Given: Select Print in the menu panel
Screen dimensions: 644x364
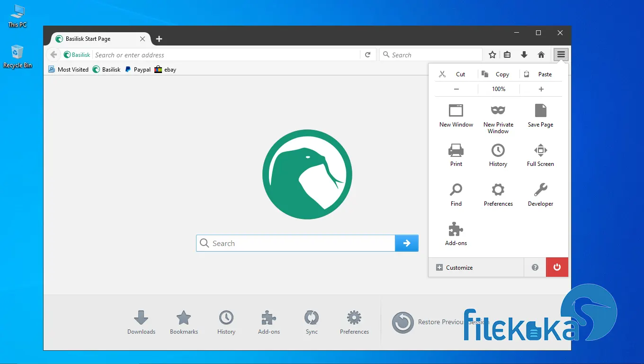Looking at the screenshot, I should pos(456,155).
